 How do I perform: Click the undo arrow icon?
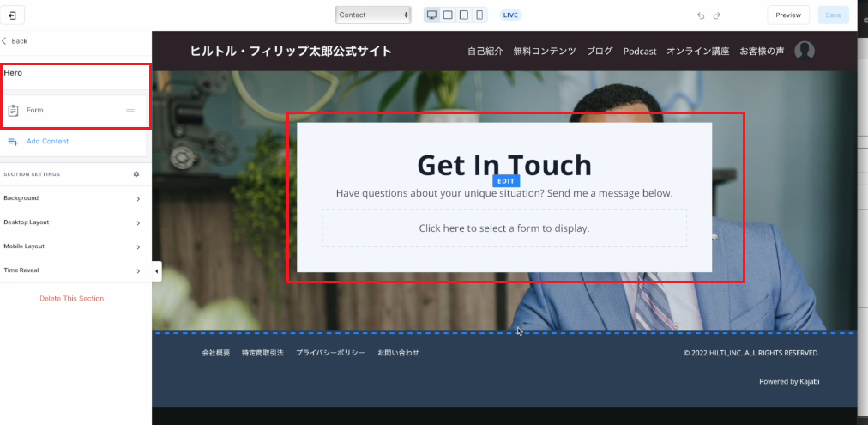[x=701, y=15]
